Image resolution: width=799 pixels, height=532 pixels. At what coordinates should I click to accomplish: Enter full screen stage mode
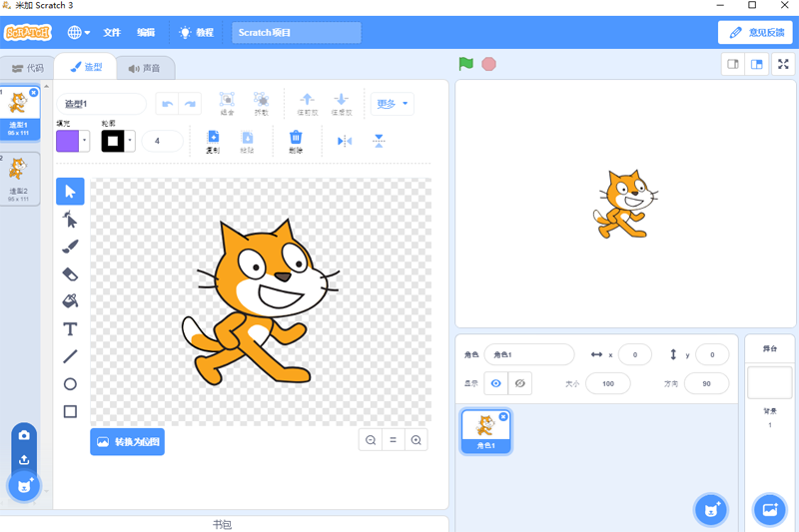tap(783, 64)
